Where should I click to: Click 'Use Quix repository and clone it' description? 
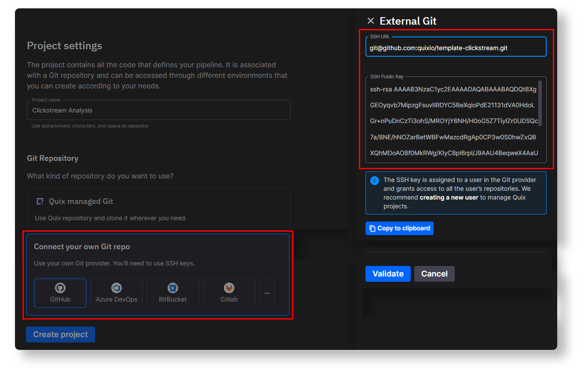pyautogui.click(x=111, y=218)
